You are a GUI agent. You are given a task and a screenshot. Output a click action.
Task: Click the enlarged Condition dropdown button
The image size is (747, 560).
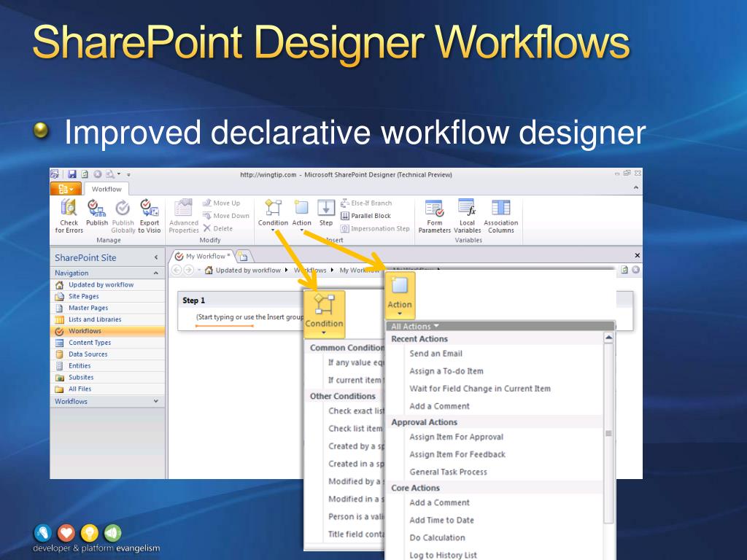coord(324,314)
